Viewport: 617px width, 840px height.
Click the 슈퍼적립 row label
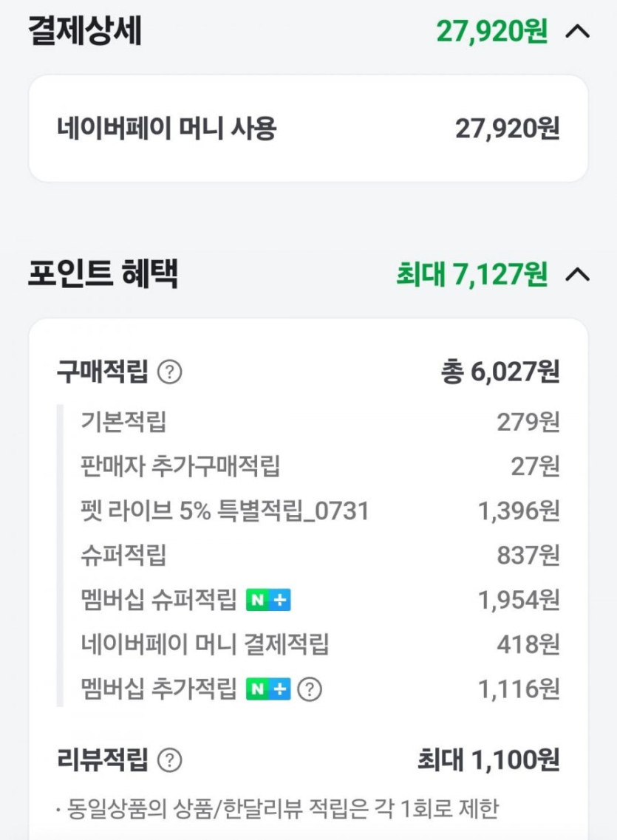[123, 555]
